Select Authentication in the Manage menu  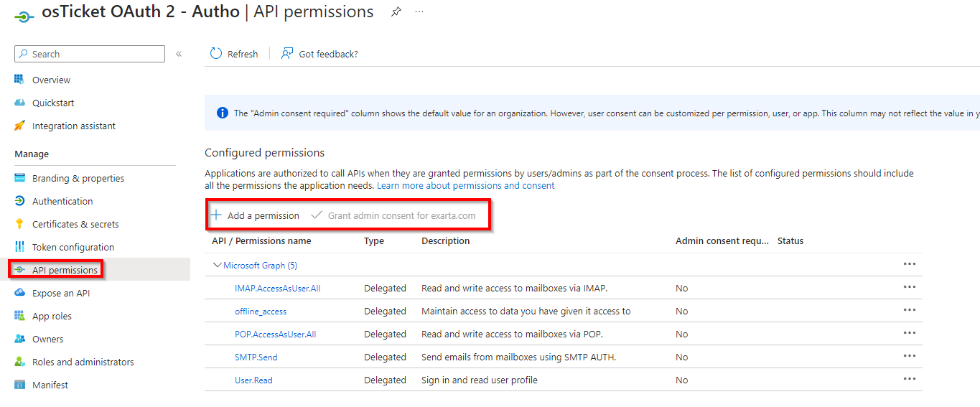point(62,201)
